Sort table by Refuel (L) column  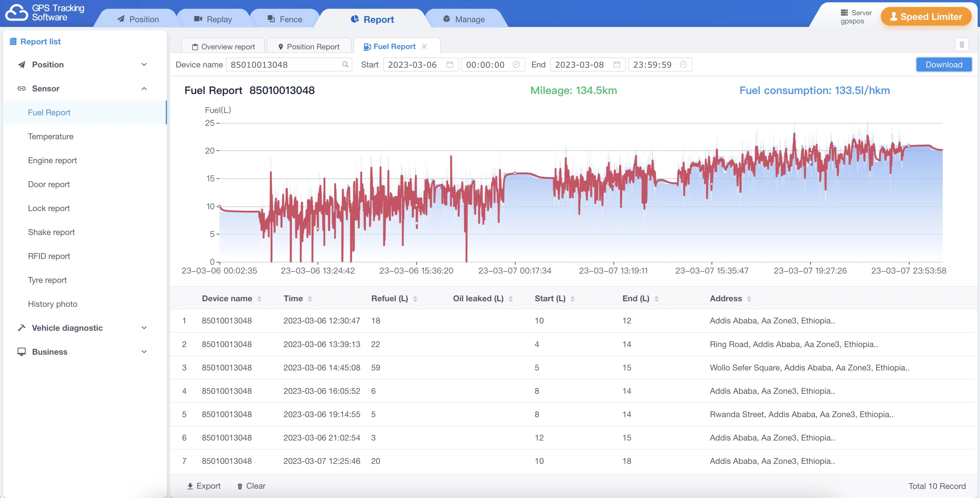415,299
